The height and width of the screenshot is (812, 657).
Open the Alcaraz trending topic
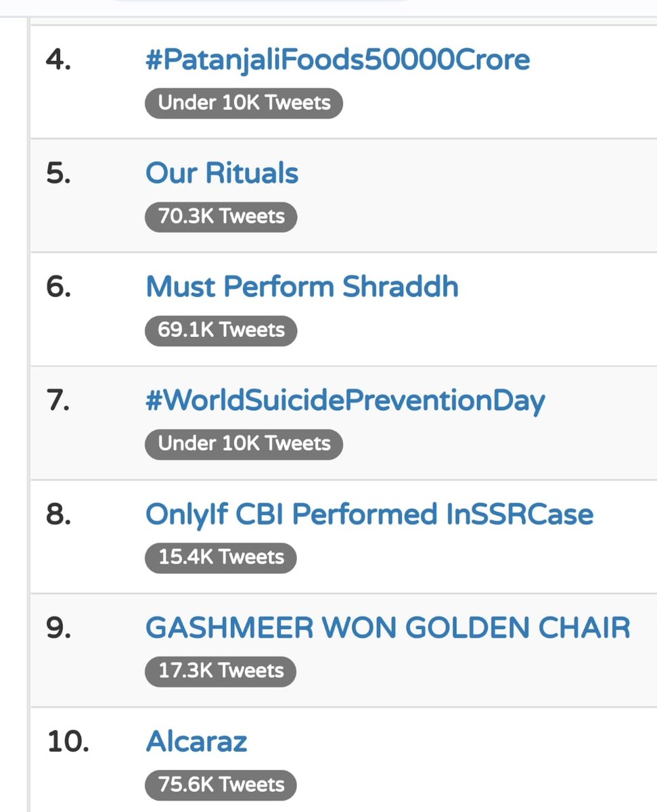[196, 742]
